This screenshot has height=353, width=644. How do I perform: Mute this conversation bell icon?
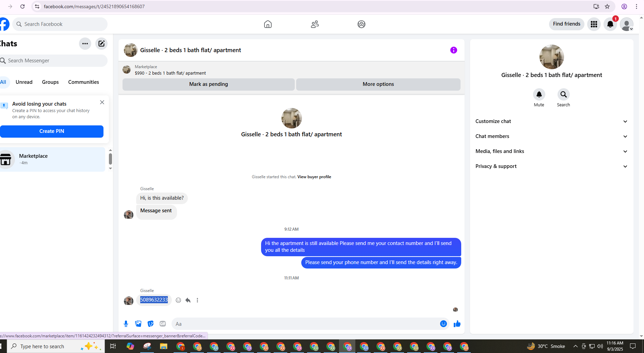(539, 94)
